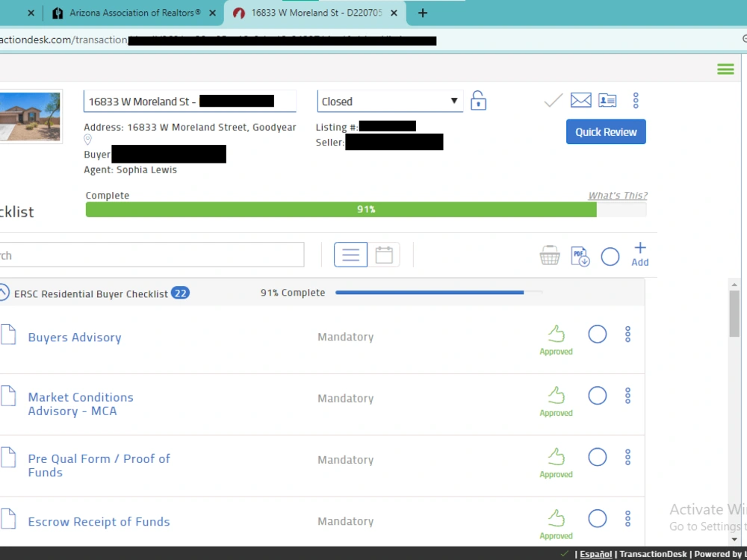Select the 16833 W Moreland St tab
Screen dimensions: 747x560
[x=314, y=13]
